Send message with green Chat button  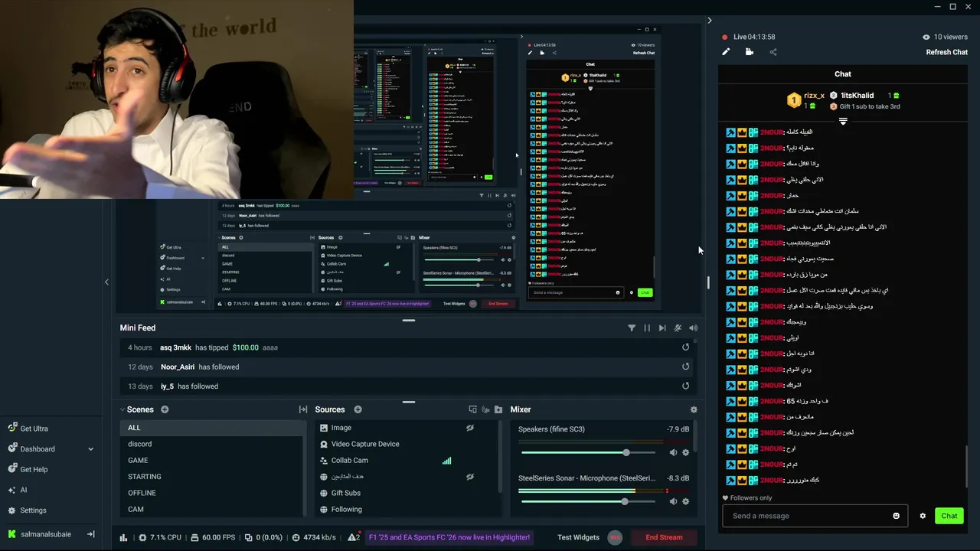pyautogui.click(x=949, y=516)
